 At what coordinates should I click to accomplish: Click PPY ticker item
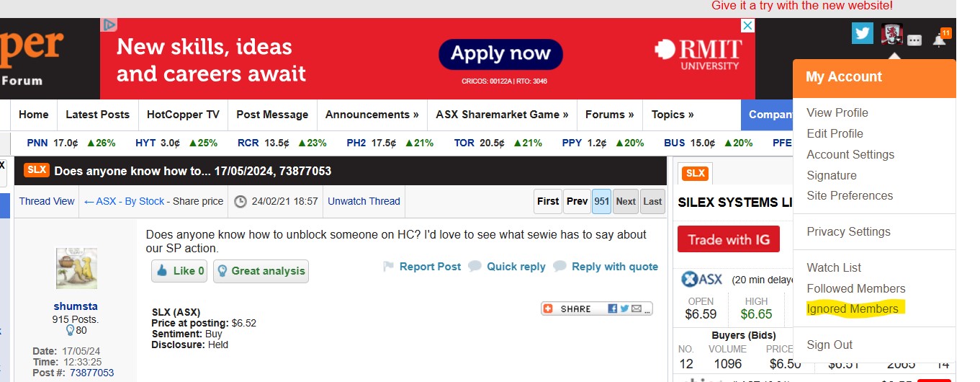(603, 143)
